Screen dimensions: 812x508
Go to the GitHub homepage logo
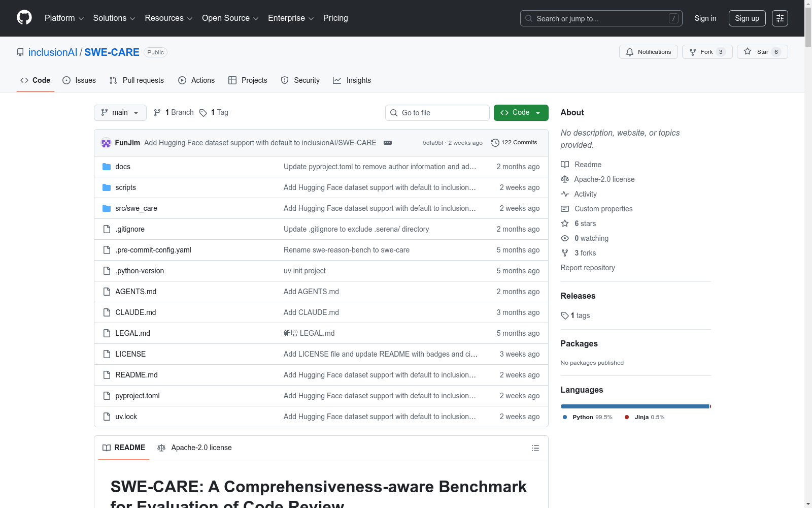click(24, 18)
